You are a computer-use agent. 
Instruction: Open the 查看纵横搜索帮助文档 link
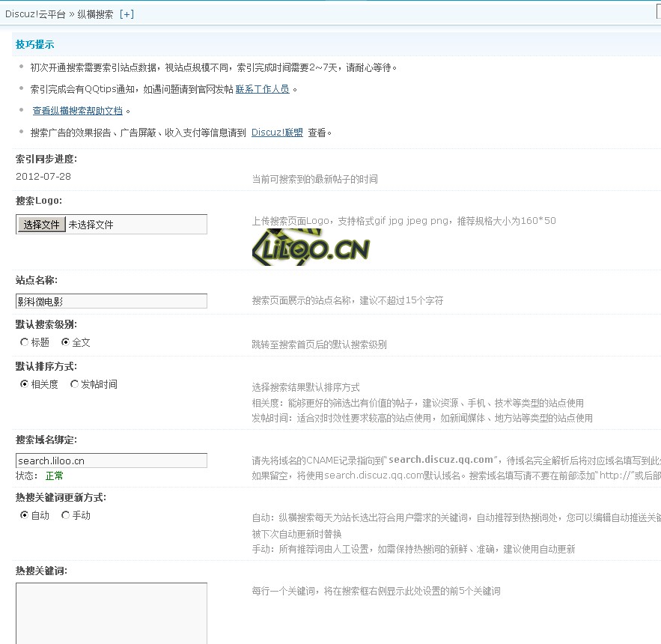(x=78, y=111)
